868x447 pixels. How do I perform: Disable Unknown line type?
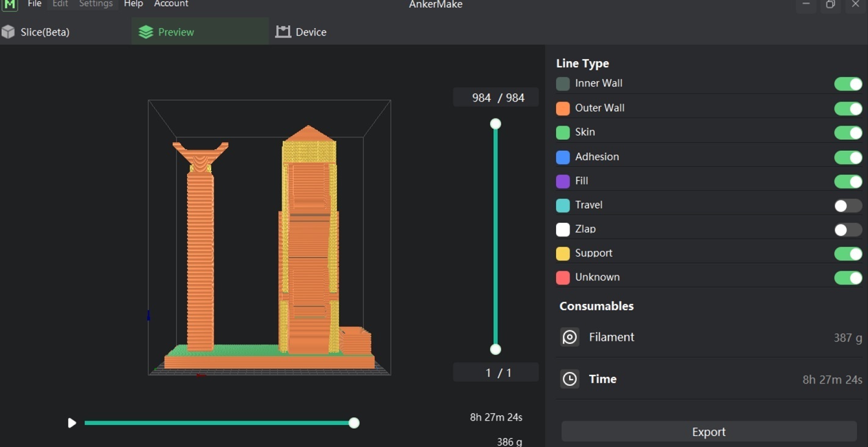point(848,278)
